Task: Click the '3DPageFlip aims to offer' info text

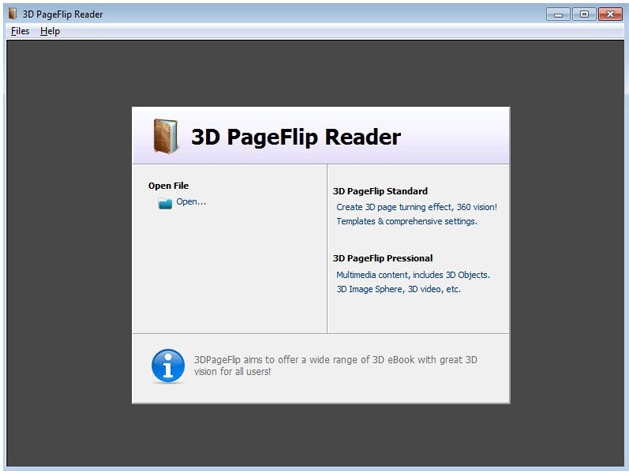Action: pyautogui.click(x=336, y=365)
